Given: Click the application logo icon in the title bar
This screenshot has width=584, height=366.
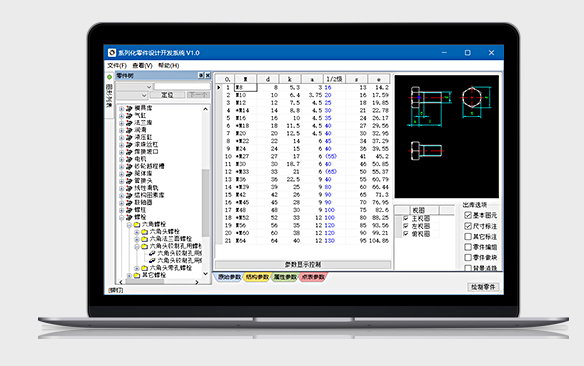Looking at the screenshot, I should (112, 53).
